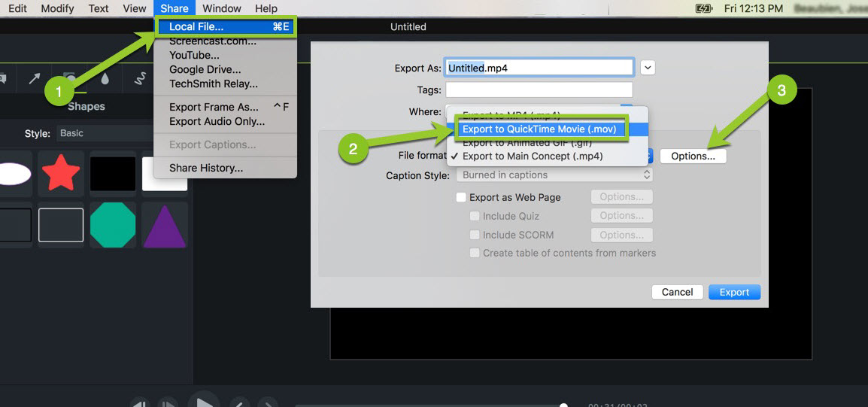Open the Text menu

(x=99, y=8)
